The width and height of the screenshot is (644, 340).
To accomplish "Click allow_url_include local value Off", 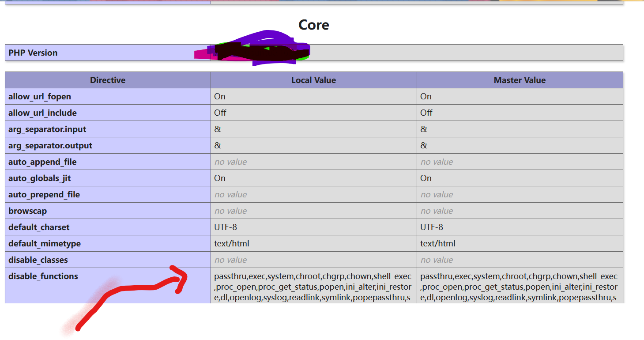I will click(220, 113).
